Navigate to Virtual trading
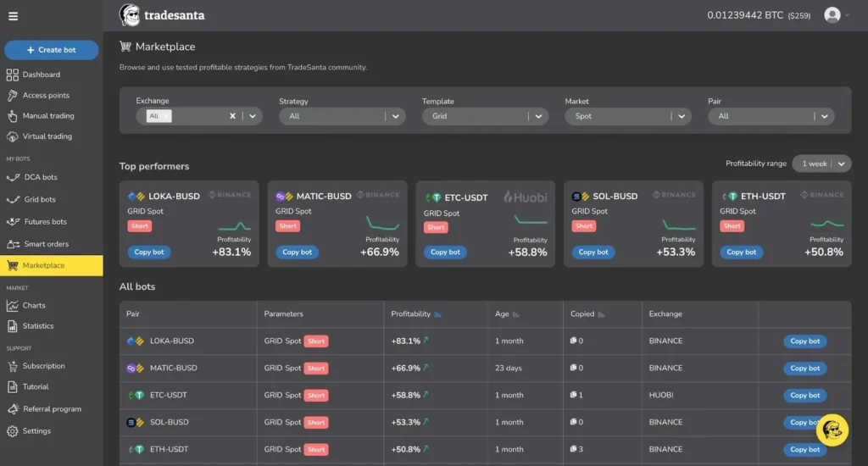 coord(47,136)
